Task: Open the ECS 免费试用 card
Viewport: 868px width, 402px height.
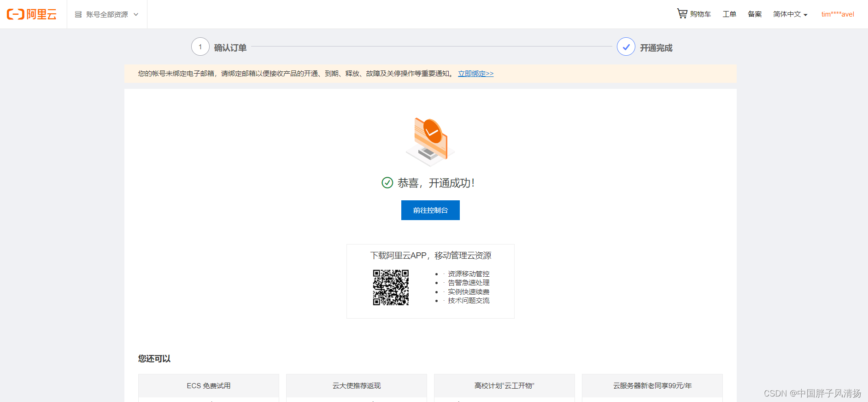Action: click(x=209, y=386)
